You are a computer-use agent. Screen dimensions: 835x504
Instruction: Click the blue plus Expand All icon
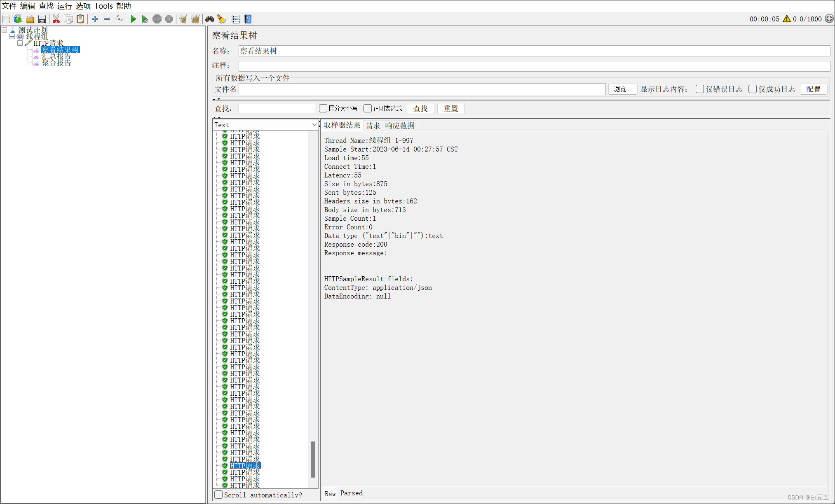click(95, 19)
